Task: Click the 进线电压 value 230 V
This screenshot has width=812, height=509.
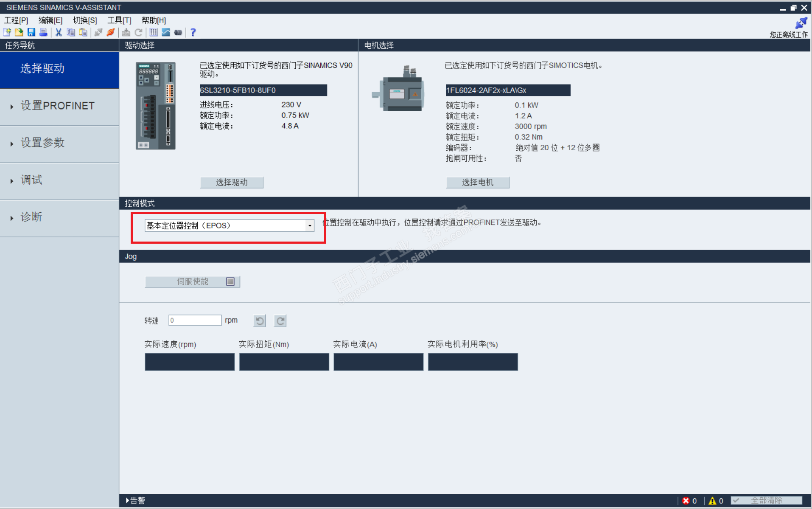Action: pos(291,105)
